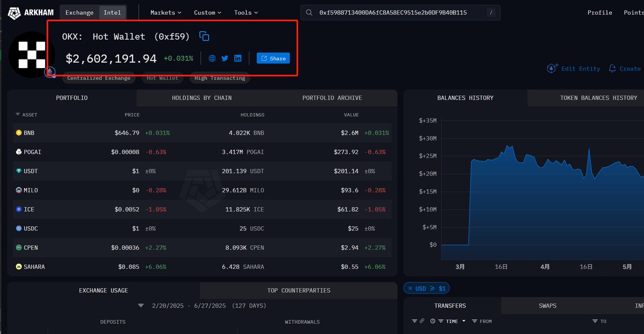Click the Centralized Exchange tag

pyautogui.click(x=99, y=78)
